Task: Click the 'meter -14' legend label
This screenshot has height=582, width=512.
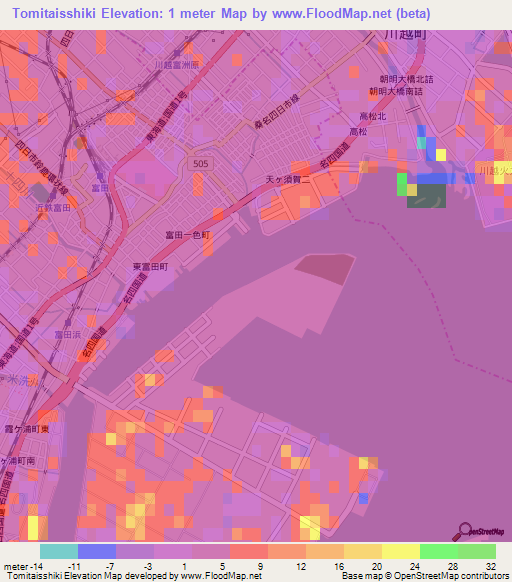Action: click(23, 566)
